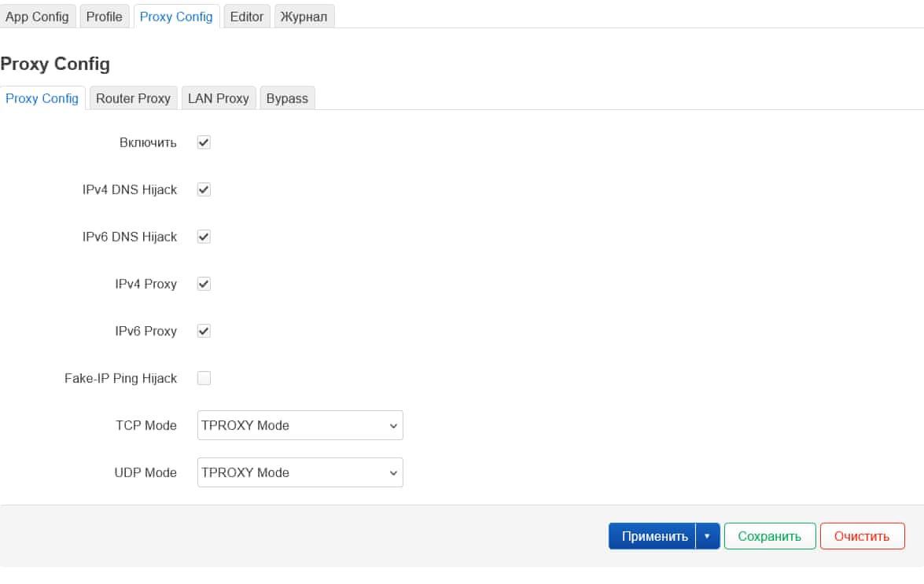Click the top-level Proxy Config tab

point(176,17)
